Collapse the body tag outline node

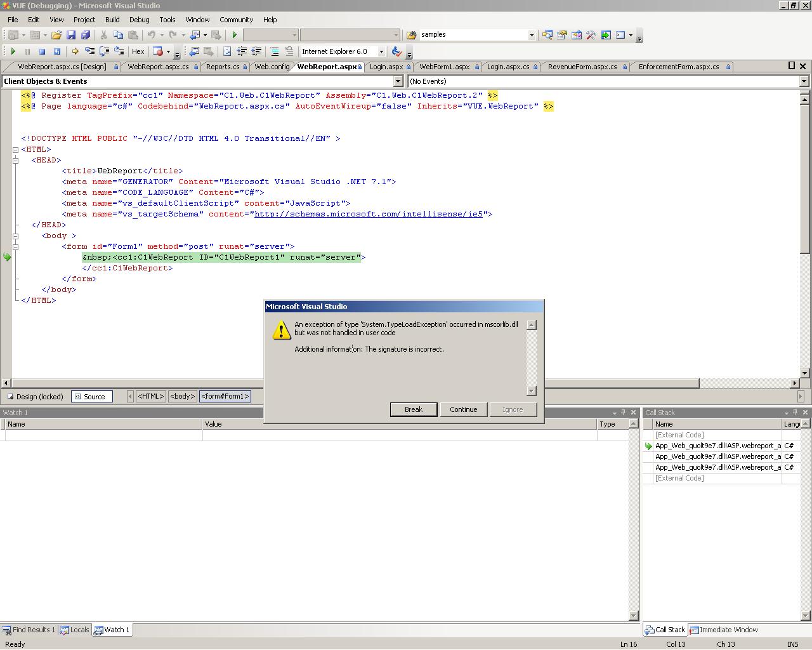coord(16,236)
